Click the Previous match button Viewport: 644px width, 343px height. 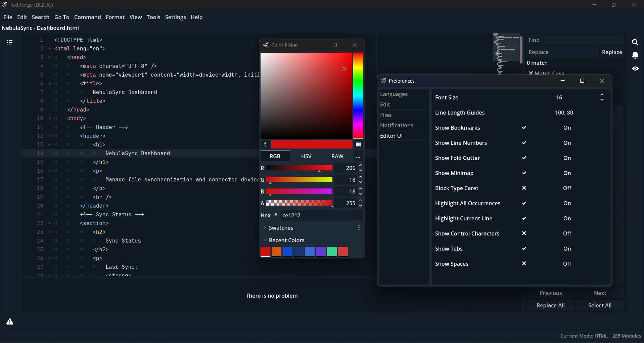pyautogui.click(x=551, y=293)
